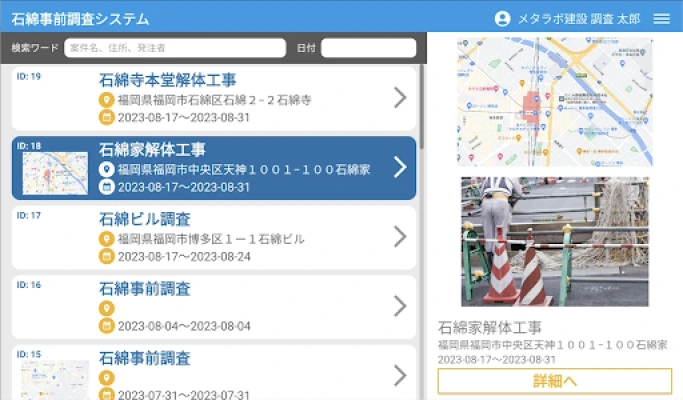
Task: Expand 石綿ビル調査 using right chevron
Action: click(399, 236)
